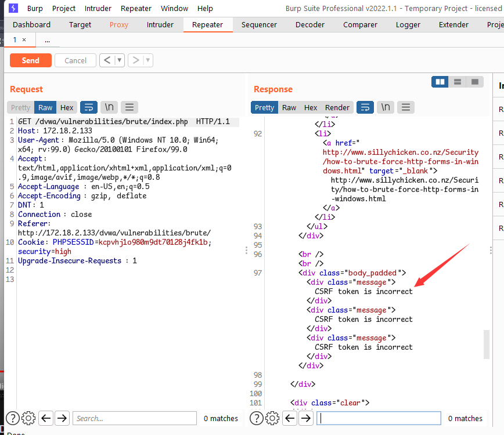Click the Send button
This screenshot has width=504, height=435.
point(31,60)
